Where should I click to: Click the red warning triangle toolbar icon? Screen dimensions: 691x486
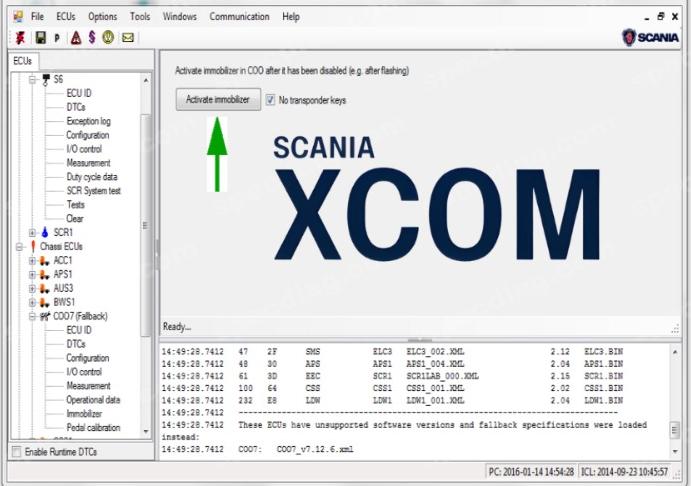pyautogui.click(x=75, y=37)
